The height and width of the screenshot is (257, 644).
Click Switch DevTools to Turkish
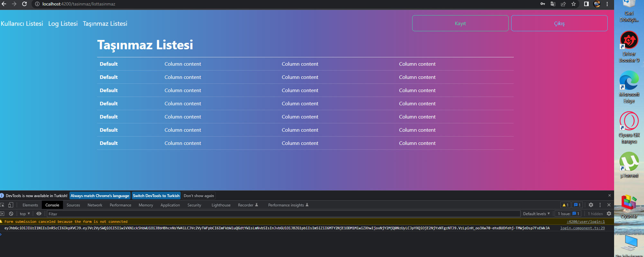156,195
